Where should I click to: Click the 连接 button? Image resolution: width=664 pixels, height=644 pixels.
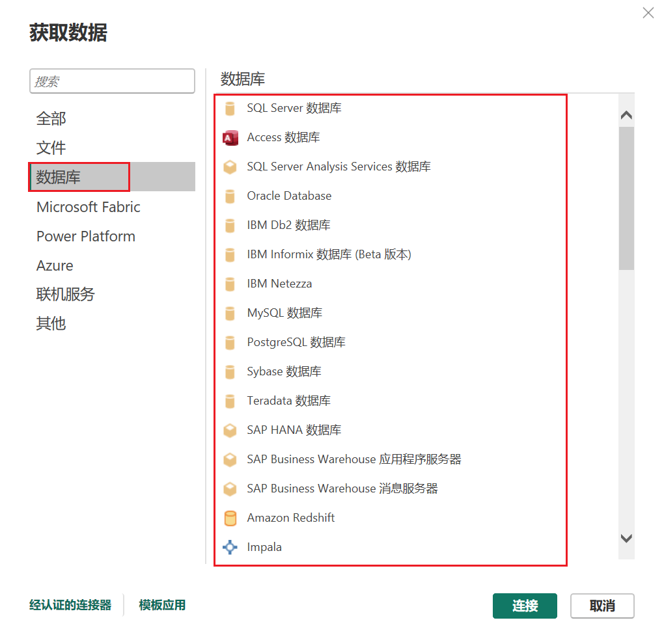click(x=525, y=606)
